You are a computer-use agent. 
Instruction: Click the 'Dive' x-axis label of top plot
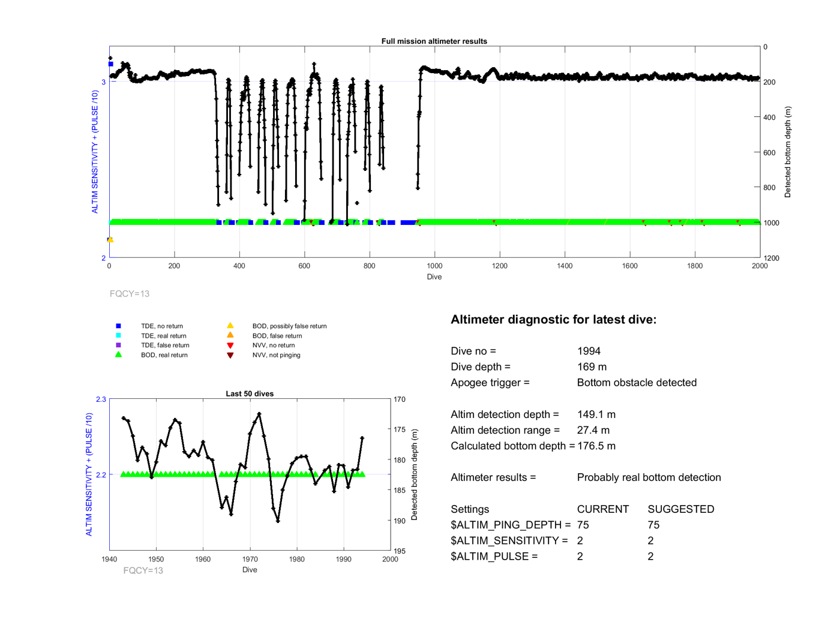click(434, 277)
